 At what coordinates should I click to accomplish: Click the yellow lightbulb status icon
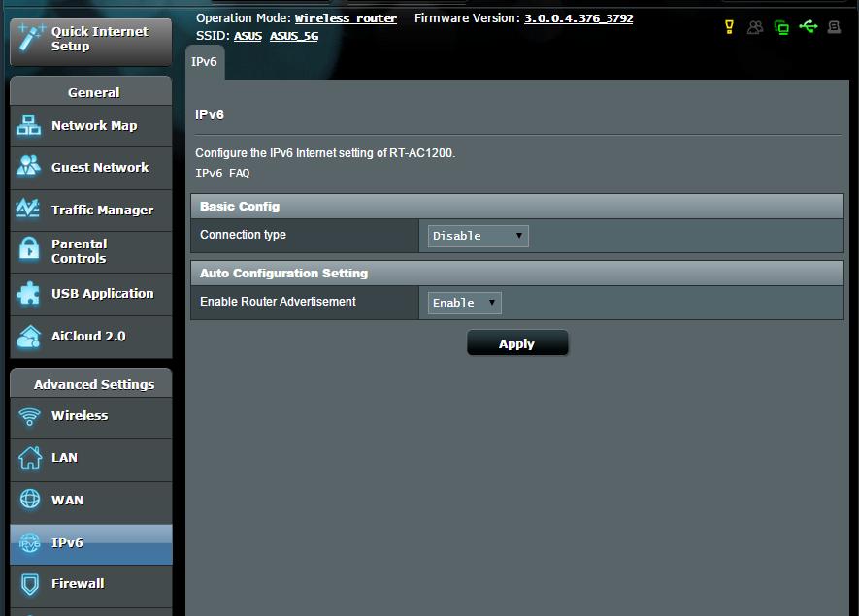pos(729,27)
